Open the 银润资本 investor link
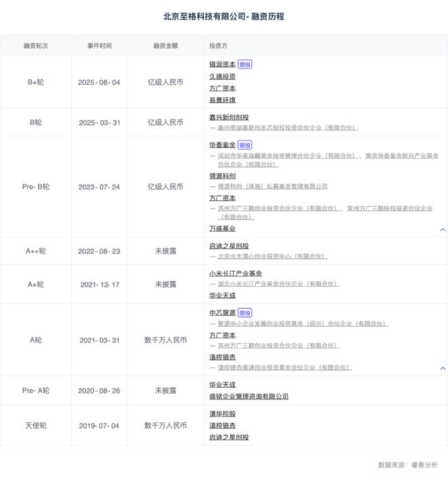The height and width of the screenshot is (483, 448). [x=223, y=65]
